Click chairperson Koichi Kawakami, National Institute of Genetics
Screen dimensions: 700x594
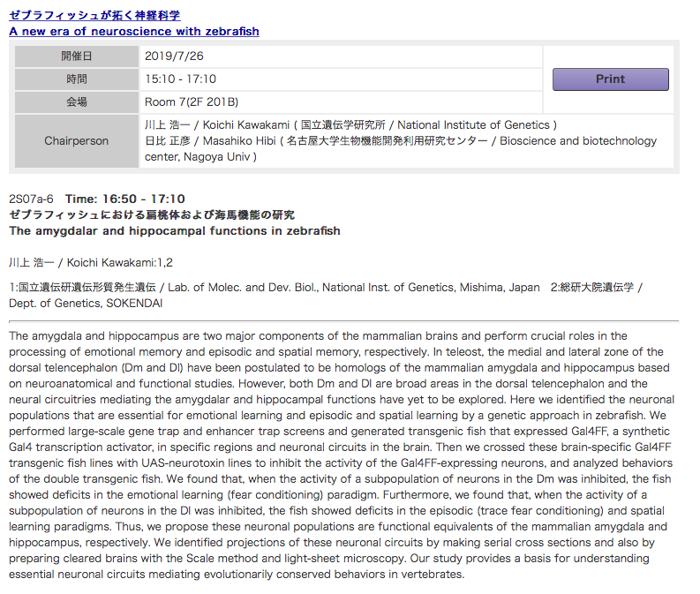coord(350,125)
